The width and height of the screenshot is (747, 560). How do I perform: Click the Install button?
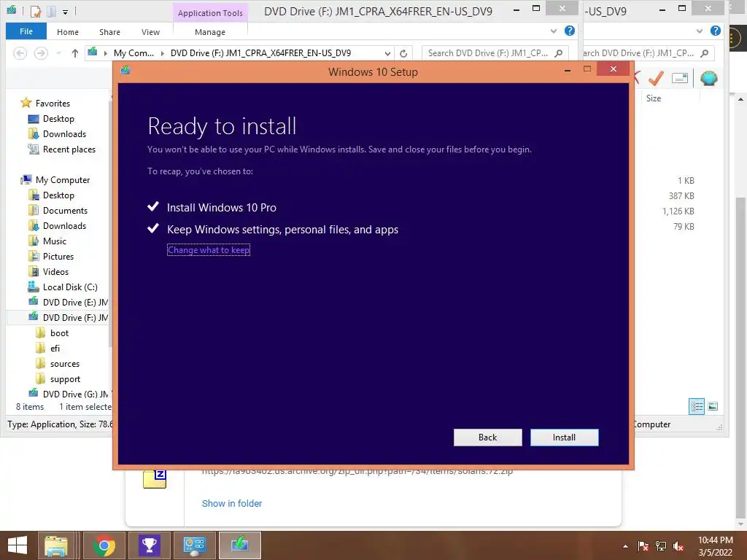564,437
